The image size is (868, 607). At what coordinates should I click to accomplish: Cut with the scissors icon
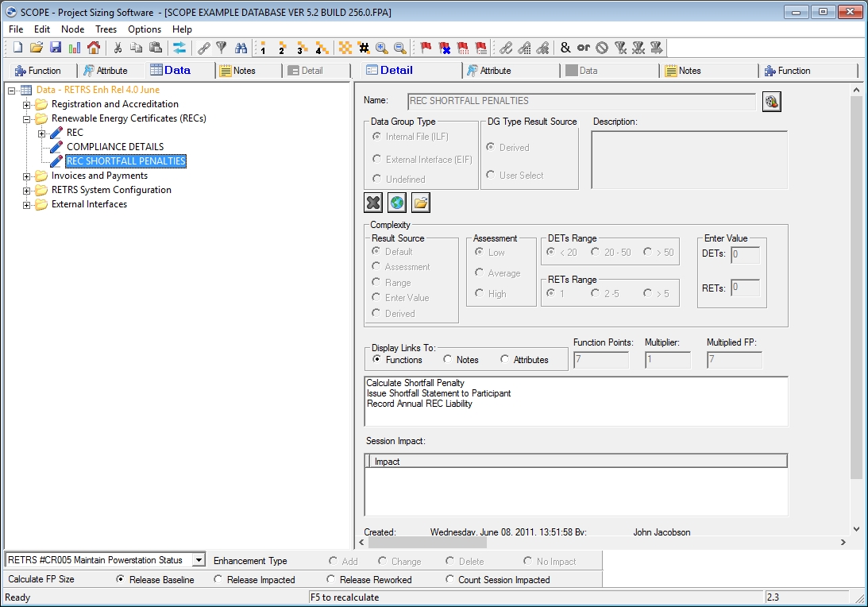pyautogui.click(x=118, y=48)
